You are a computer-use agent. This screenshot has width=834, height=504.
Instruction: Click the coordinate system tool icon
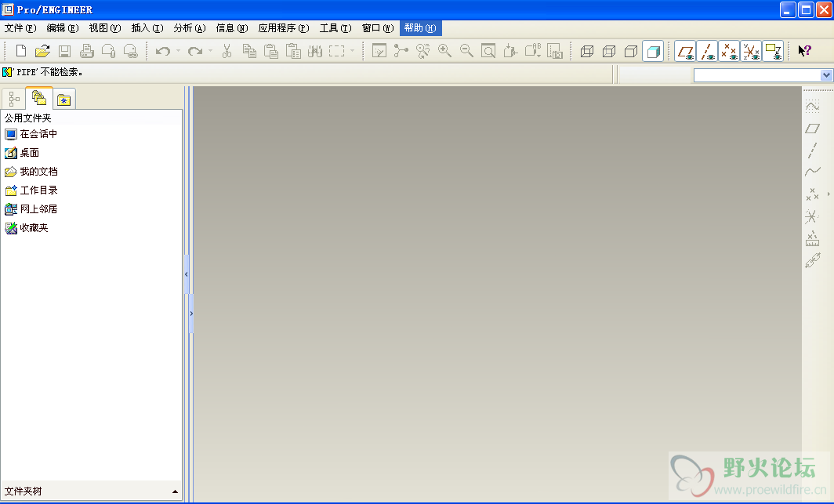point(812,216)
